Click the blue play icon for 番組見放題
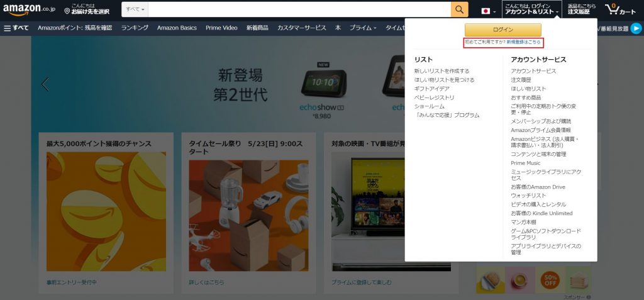 636,28
